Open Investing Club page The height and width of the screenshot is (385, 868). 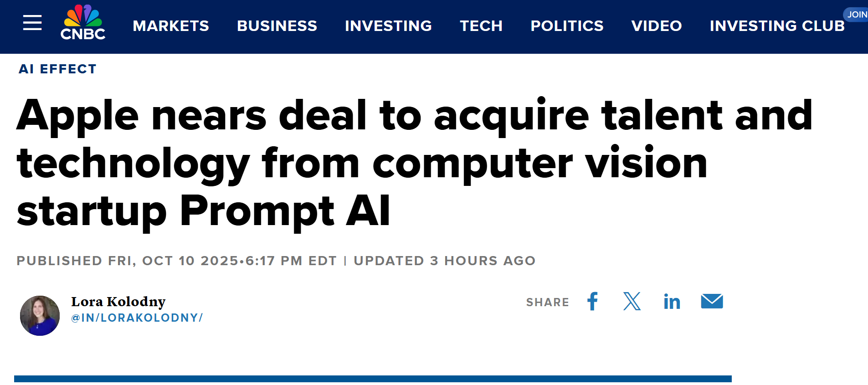[777, 26]
